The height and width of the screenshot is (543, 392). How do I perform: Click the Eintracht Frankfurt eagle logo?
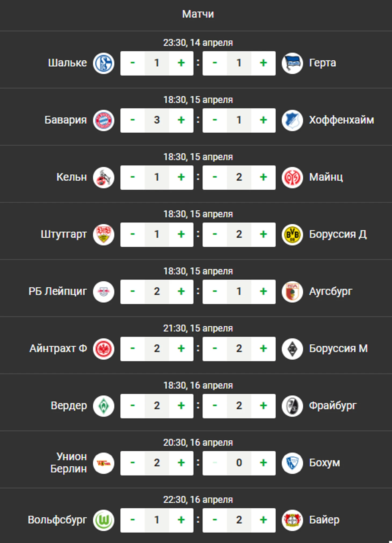104,349
